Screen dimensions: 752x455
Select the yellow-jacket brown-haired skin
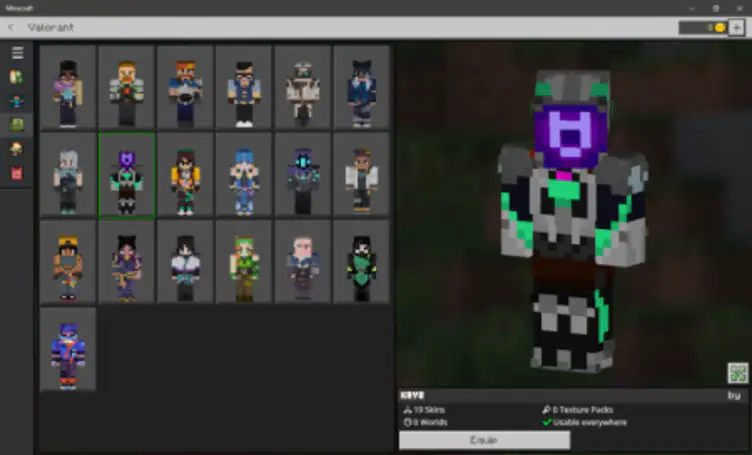[x=185, y=175]
